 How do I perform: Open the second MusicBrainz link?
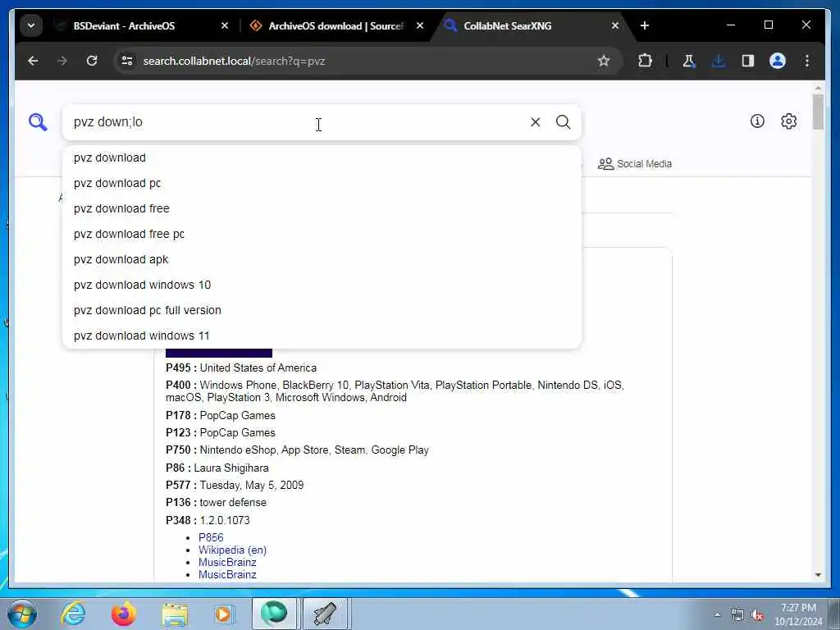tap(227, 574)
